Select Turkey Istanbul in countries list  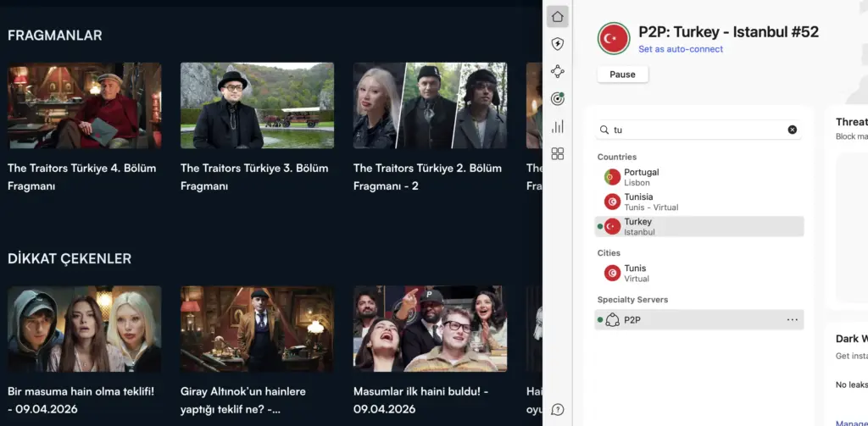click(x=641, y=226)
